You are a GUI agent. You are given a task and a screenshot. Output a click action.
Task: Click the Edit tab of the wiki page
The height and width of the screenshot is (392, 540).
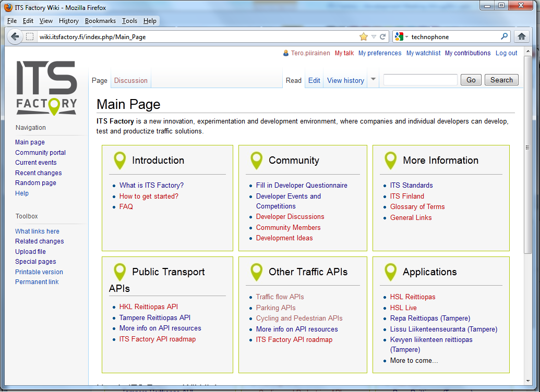pos(314,80)
